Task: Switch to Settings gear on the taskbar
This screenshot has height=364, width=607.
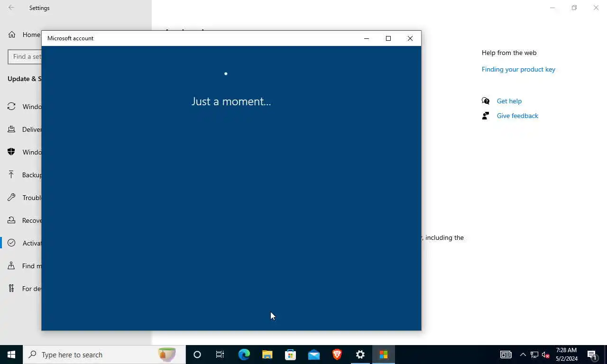Action: [360, 355]
